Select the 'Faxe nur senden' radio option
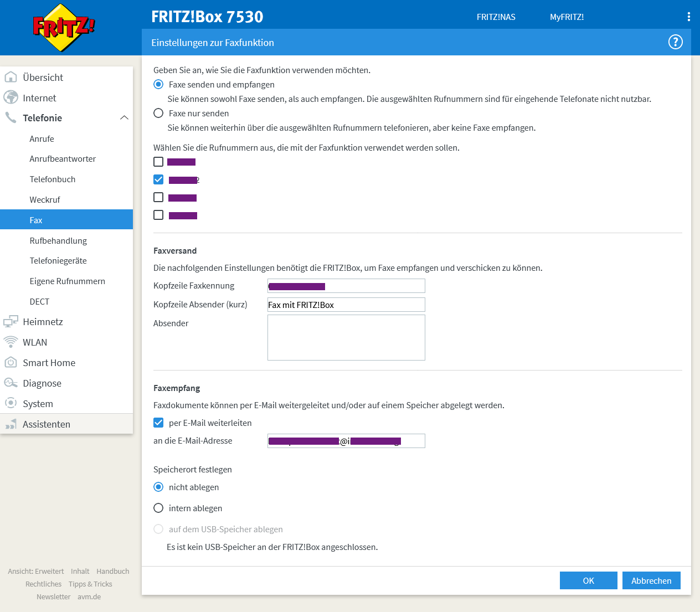Viewport: 700px width, 612px height. point(158,113)
